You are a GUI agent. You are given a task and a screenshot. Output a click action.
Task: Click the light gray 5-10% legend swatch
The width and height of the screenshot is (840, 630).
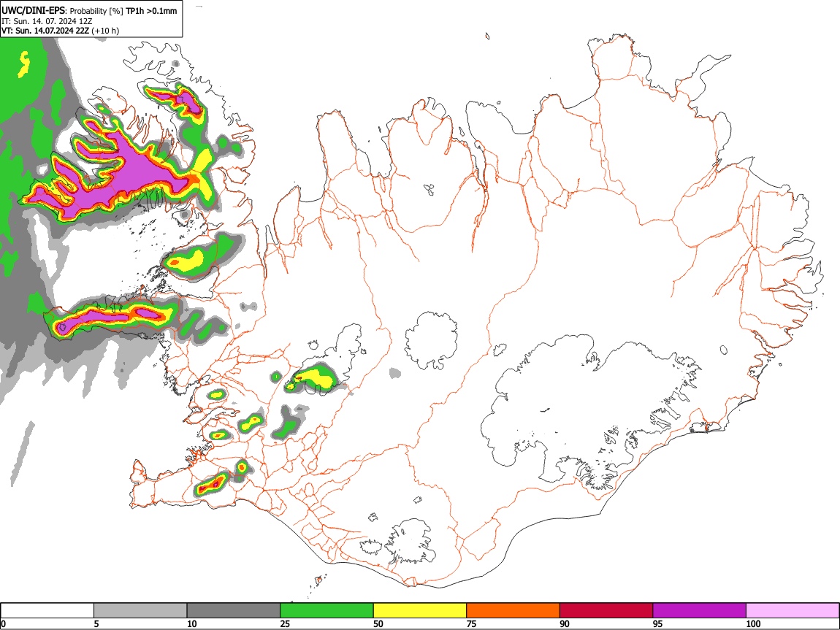[140, 611]
